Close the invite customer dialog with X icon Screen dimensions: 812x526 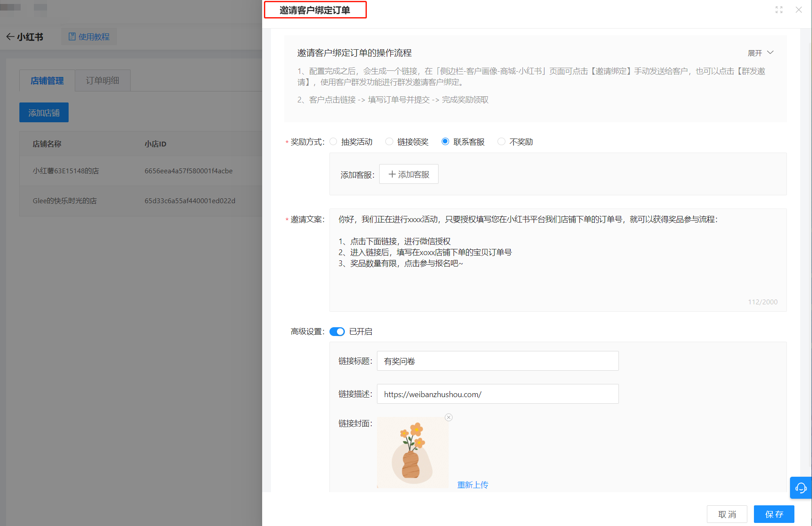click(x=798, y=10)
